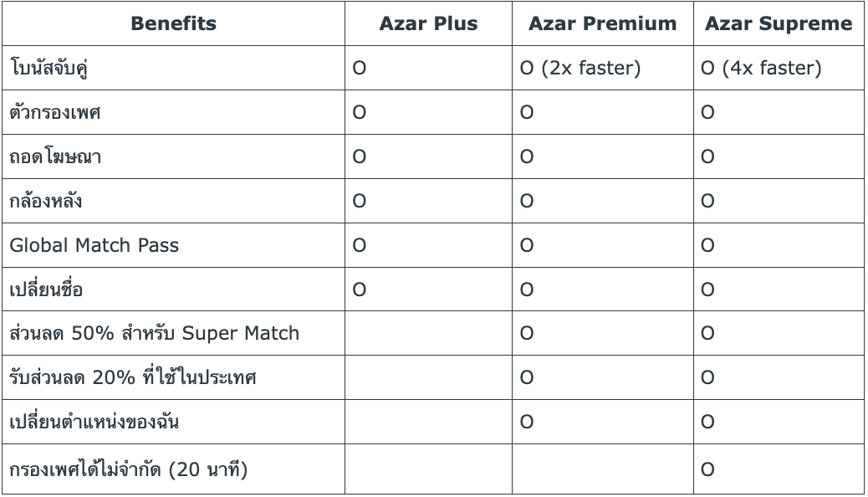Click the Benefits column header
Image resolution: width=868 pixels, height=497 pixels.
point(173,23)
